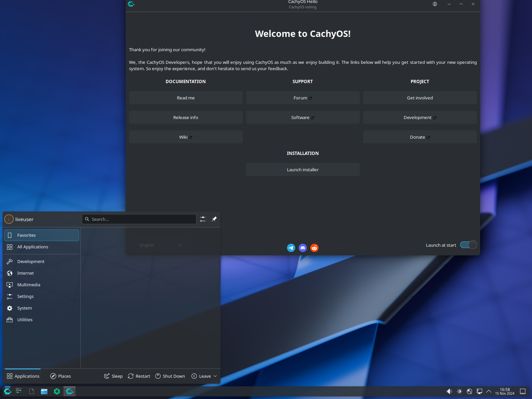Viewport: 532px width, 399px height.
Task: Switch to the Applications tab
Action: [x=23, y=376]
